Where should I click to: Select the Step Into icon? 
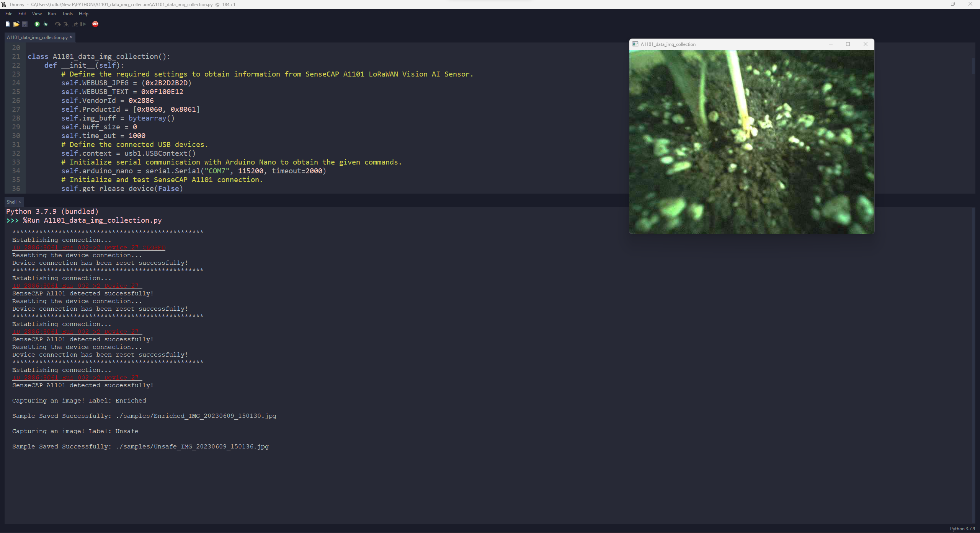(x=66, y=24)
